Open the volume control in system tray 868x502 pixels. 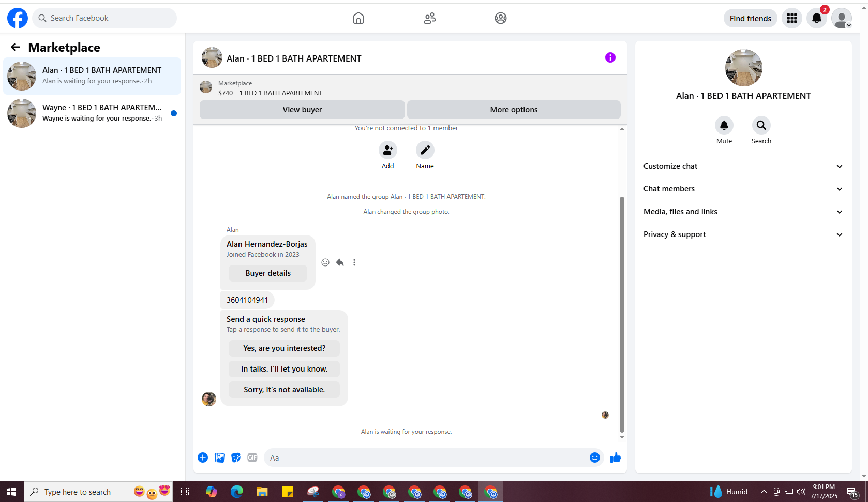tap(801, 492)
